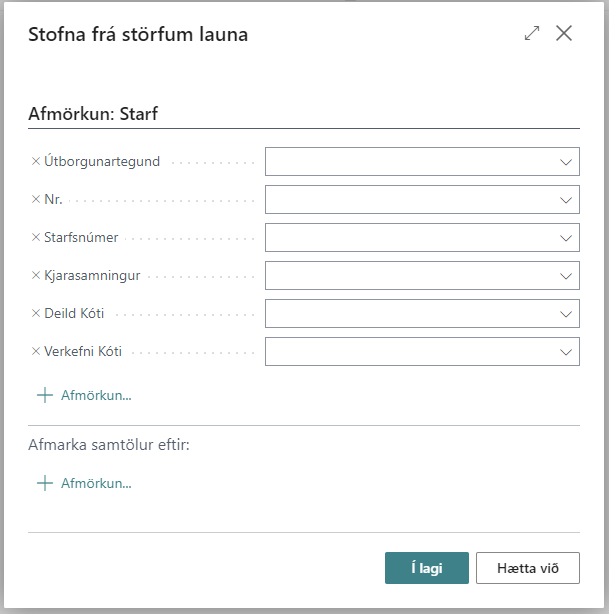This screenshot has height=614, width=609.
Task: Remove the Nr. filter with its X icon
Action: (x=36, y=200)
